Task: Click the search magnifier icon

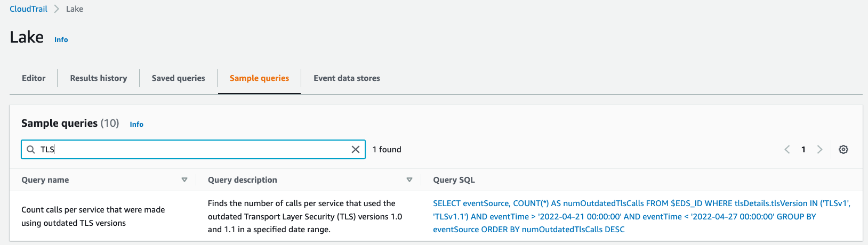Action: tap(31, 150)
